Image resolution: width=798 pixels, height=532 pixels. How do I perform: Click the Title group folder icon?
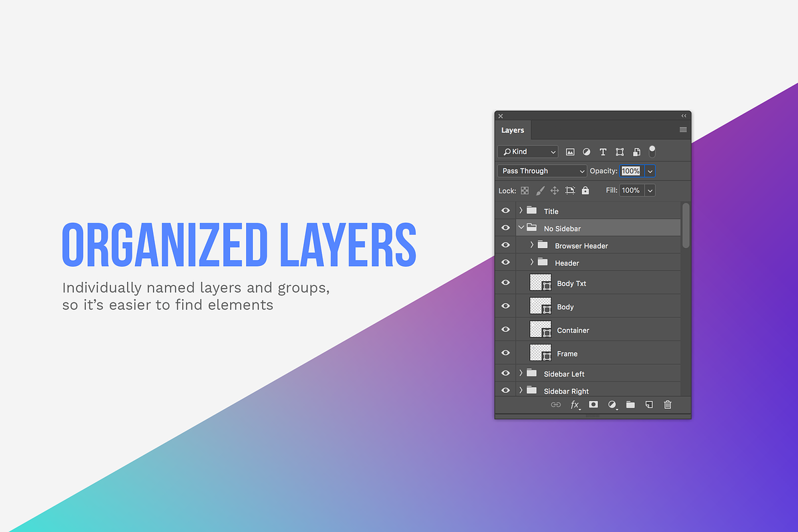pyautogui.click(x=531, y=211)
